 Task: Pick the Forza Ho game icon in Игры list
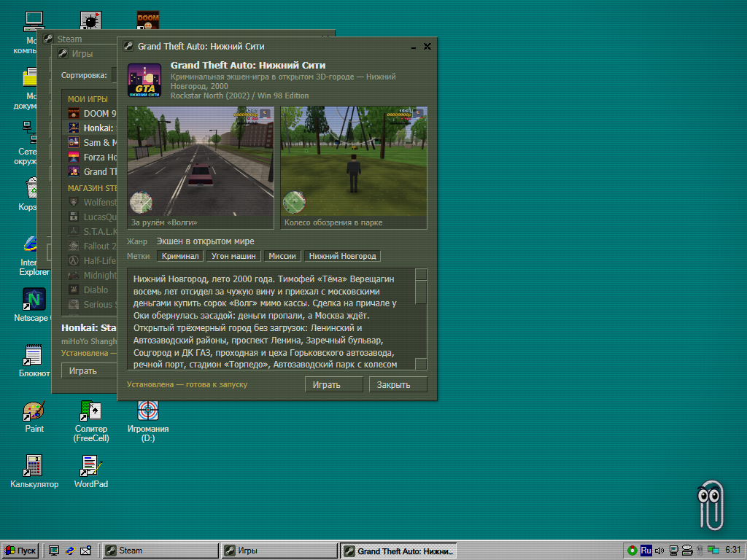tap(74, 157)
